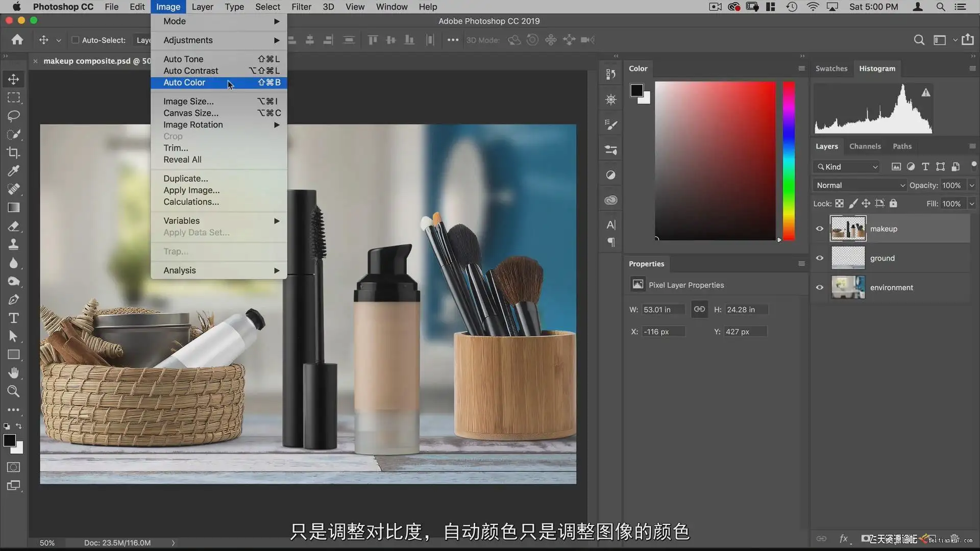Select the Clone Stamp tool

coord(14,244)
